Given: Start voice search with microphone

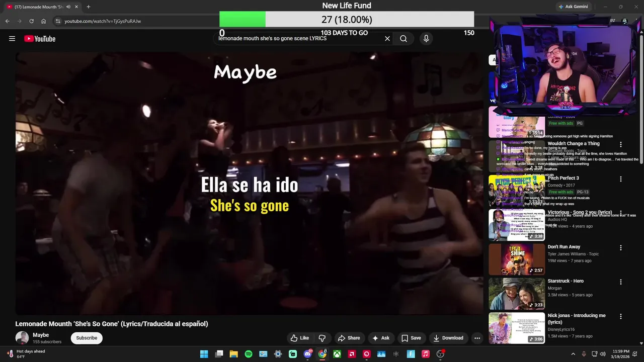Looking at the screenshot, I should coord(426,39).
